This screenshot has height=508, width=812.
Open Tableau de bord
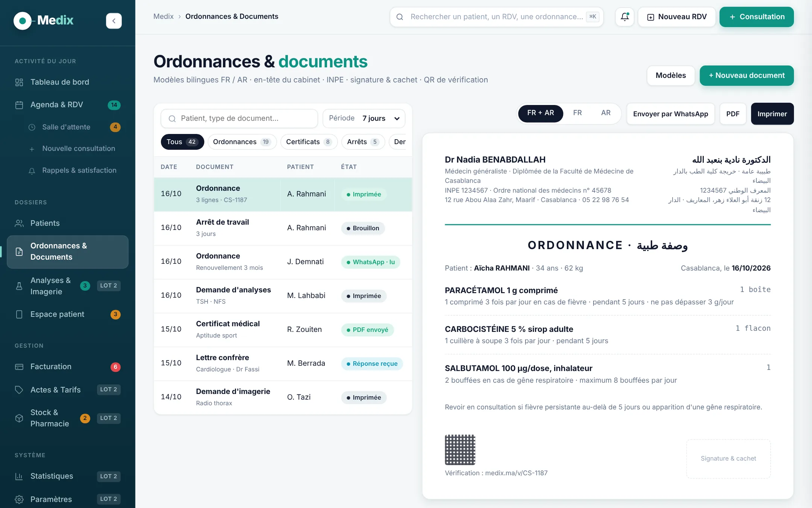68,82
